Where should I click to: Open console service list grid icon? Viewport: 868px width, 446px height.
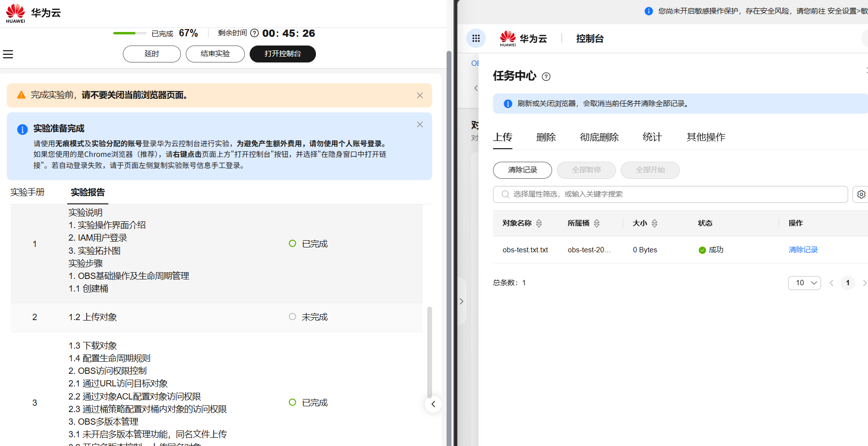(476, 38)
